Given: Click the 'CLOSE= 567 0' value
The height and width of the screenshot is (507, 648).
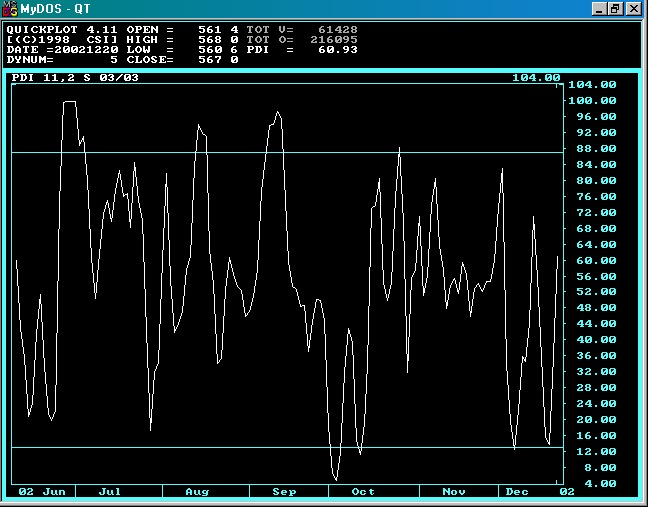Looking at the screenshot, I should 182,60.
